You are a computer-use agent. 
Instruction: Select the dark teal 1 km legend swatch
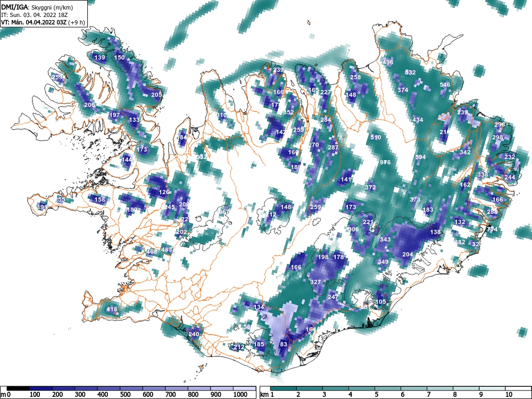point(284,388)
